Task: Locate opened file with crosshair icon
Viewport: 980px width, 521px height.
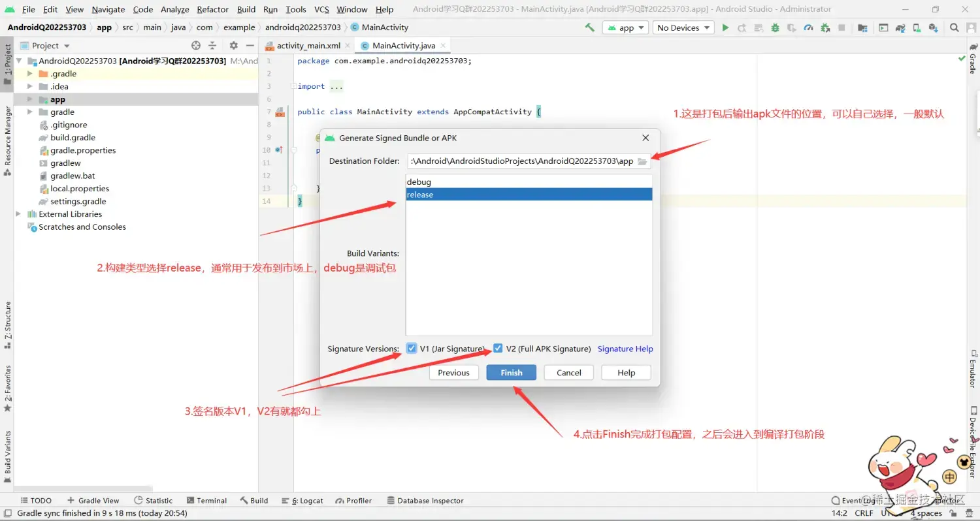Action: click(x=196, y=45)
